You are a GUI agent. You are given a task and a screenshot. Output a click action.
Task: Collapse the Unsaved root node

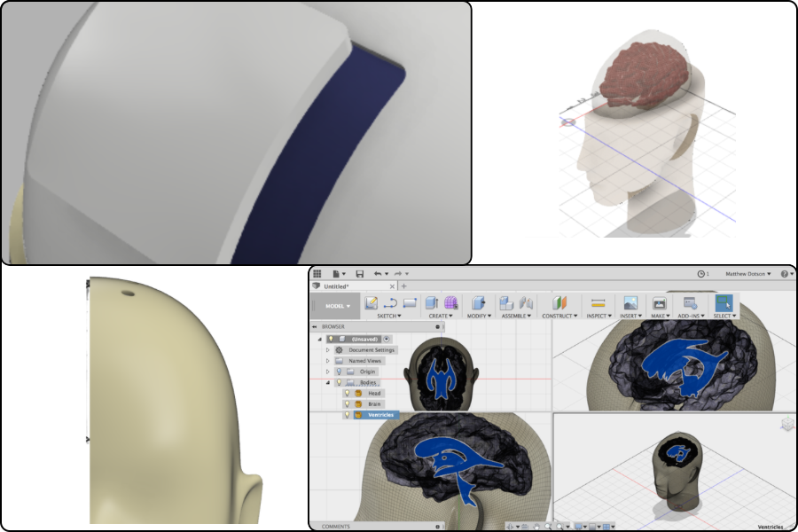pyautogui.click(x=319, y=339)
